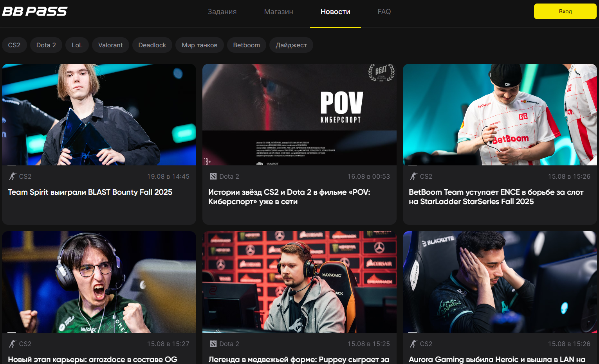Select the Betboom filter chip
Screen dimensions: 599x364
247,45
